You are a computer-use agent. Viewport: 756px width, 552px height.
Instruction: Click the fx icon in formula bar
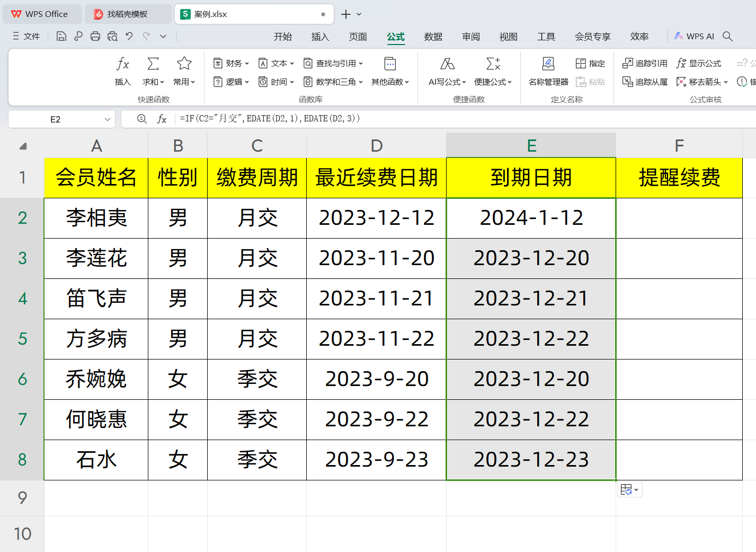(162, 119)
